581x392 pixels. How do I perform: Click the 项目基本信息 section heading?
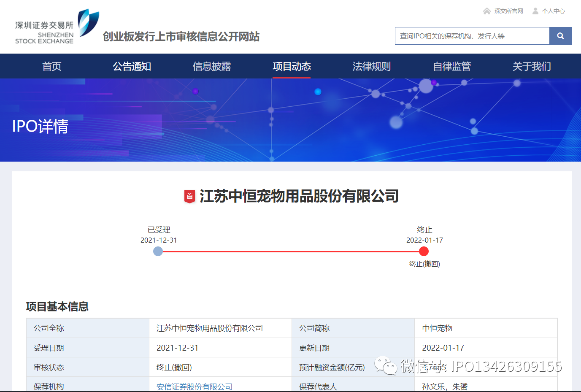click(57, 306)
